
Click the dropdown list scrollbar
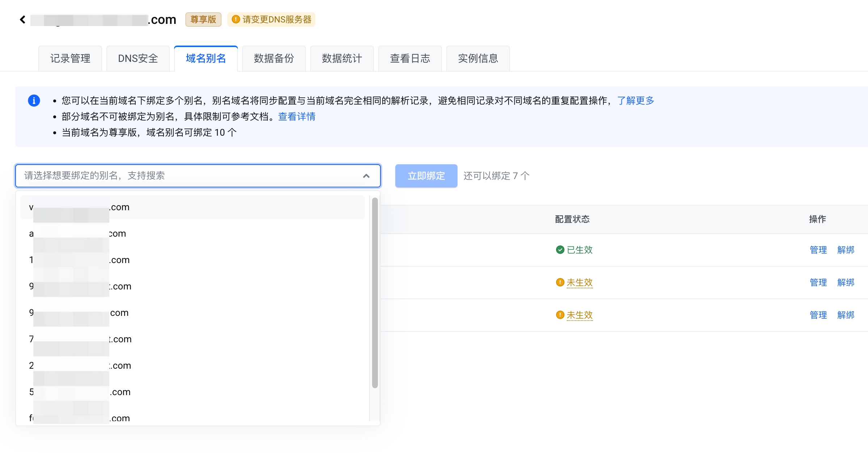(x=375, y=293)
